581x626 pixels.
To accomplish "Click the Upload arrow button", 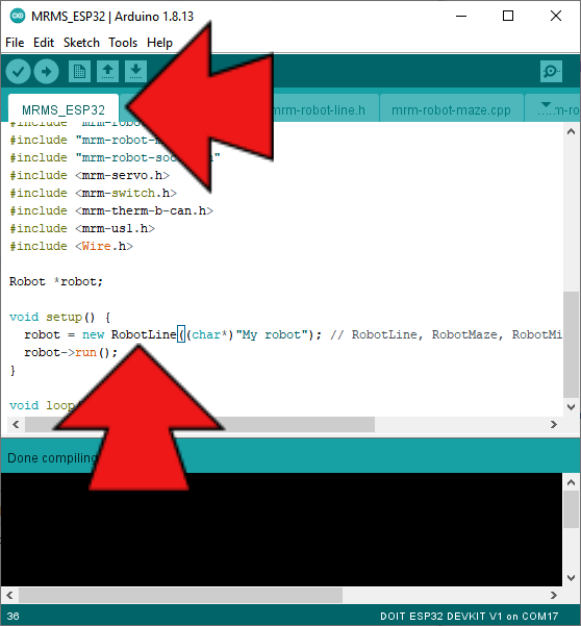I will pos(46,71).
